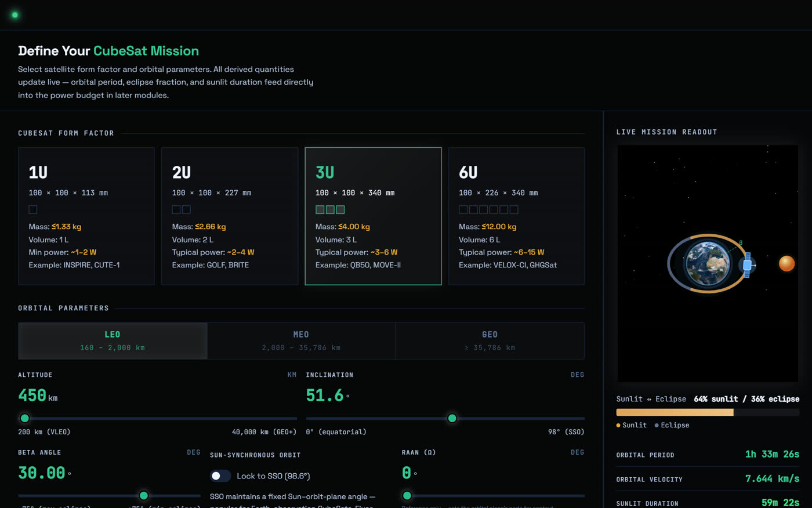Click the '64% sunlit / 36% eclipse' text

click(746, 399)
